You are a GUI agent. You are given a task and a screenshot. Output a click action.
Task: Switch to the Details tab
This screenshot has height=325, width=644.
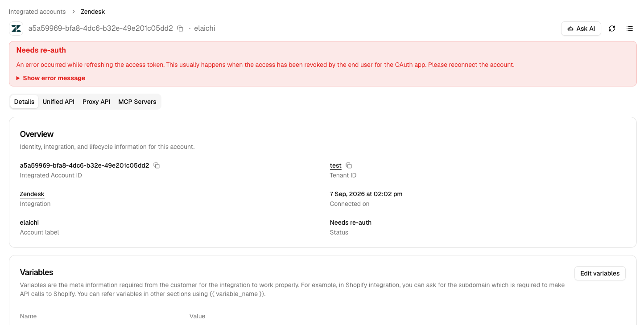24,102
